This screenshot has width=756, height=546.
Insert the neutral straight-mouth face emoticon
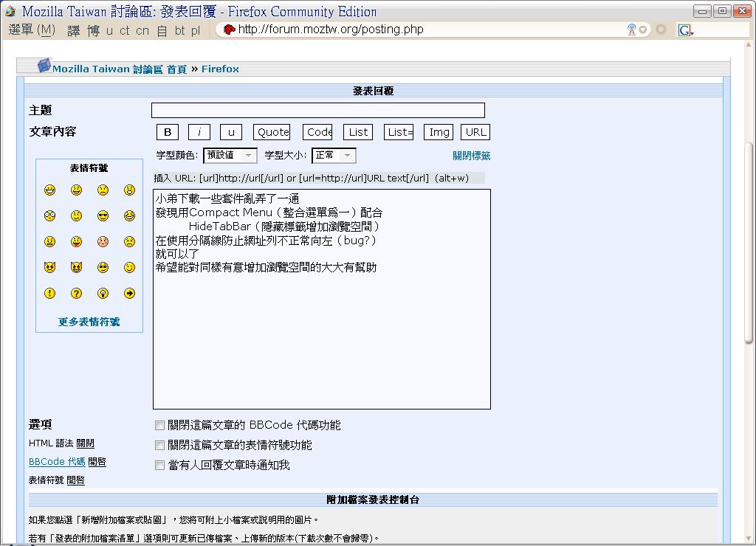pyautogui.click(x=76, y=216)
